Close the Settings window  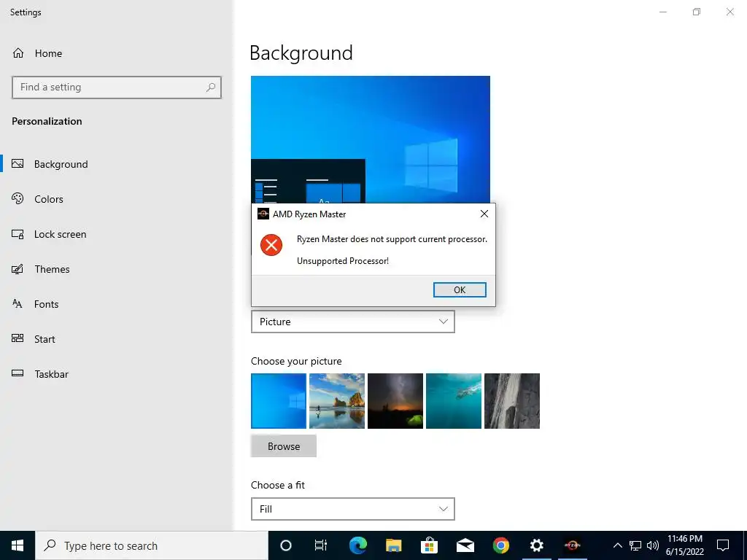(x=729, y=12)
